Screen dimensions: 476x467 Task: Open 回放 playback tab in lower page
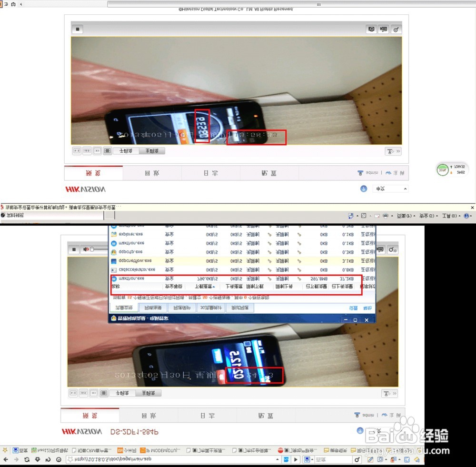click(149, 416)
